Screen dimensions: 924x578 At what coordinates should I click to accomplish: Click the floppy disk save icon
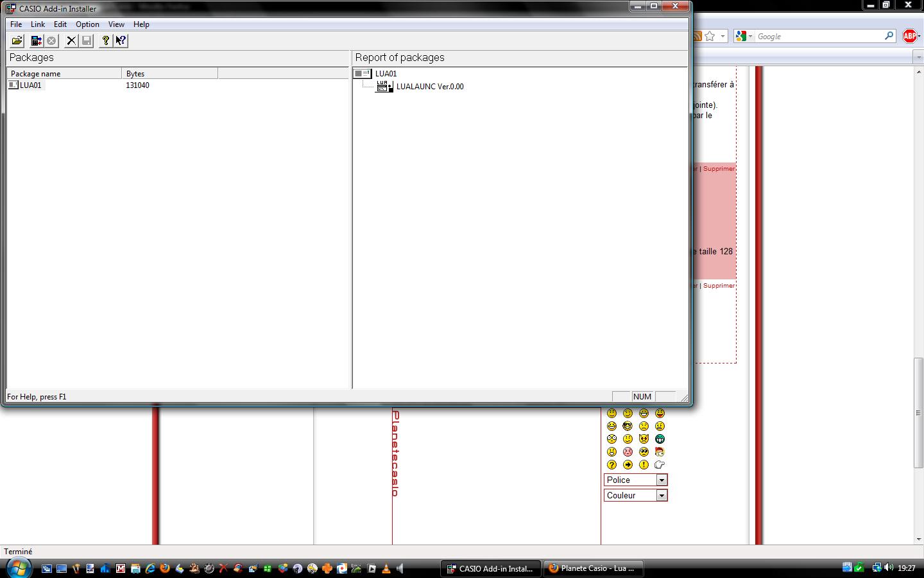click(87, 40)
